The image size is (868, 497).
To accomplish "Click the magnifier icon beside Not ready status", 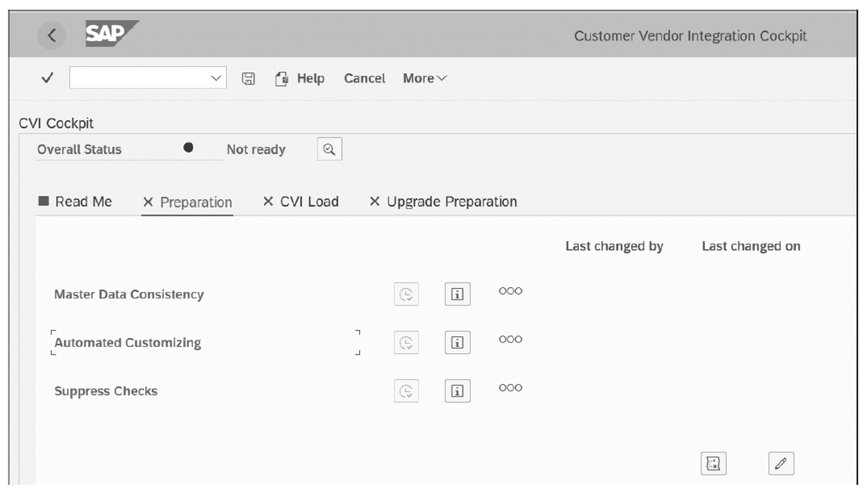I will pos(329,149).
